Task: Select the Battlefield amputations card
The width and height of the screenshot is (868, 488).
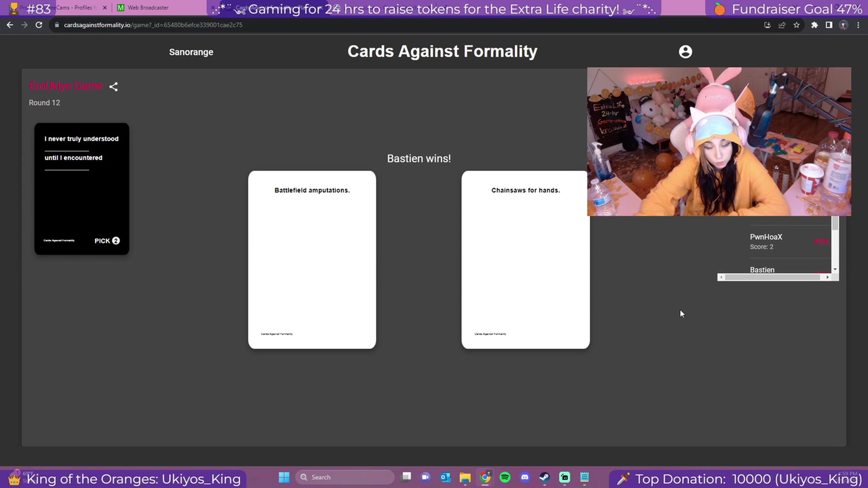Action: 312,260
